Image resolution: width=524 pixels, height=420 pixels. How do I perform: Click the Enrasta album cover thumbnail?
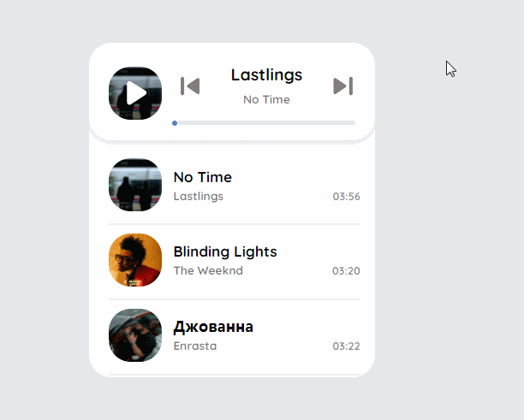click(x=135, y=334)
